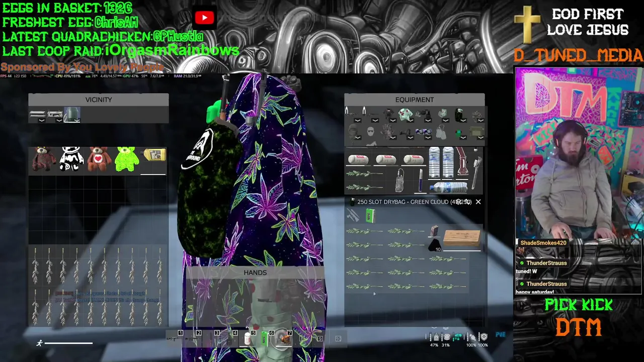
Task: Select the IV saline bag item
Action: click(x=399, y=180)
